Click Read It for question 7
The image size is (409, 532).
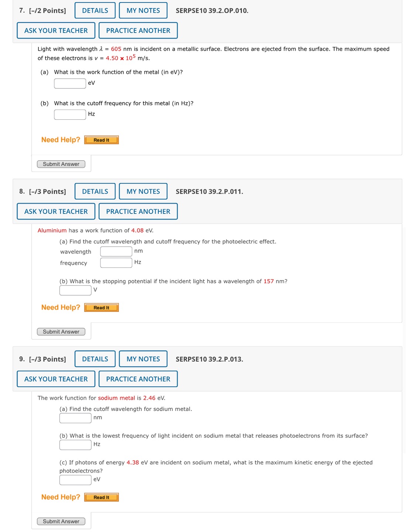tap(101, 140)
